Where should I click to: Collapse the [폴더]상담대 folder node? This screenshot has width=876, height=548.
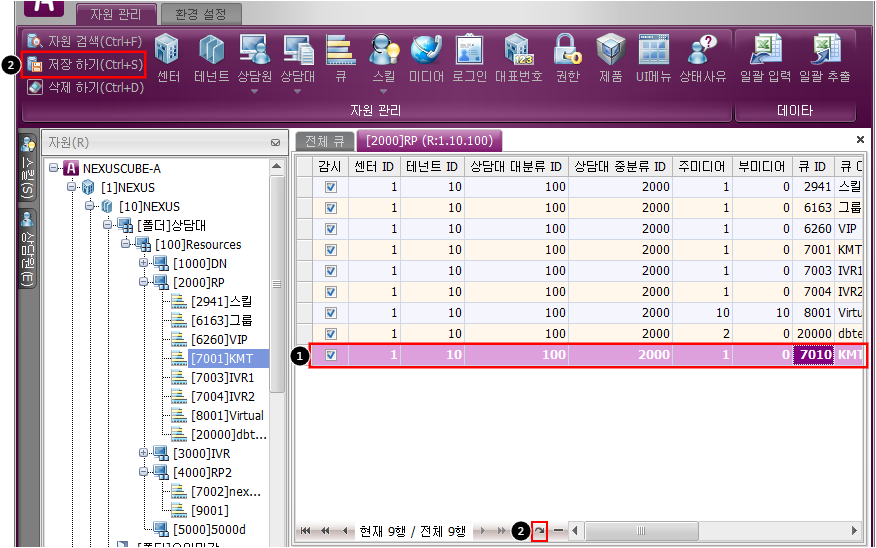point(107,225)
